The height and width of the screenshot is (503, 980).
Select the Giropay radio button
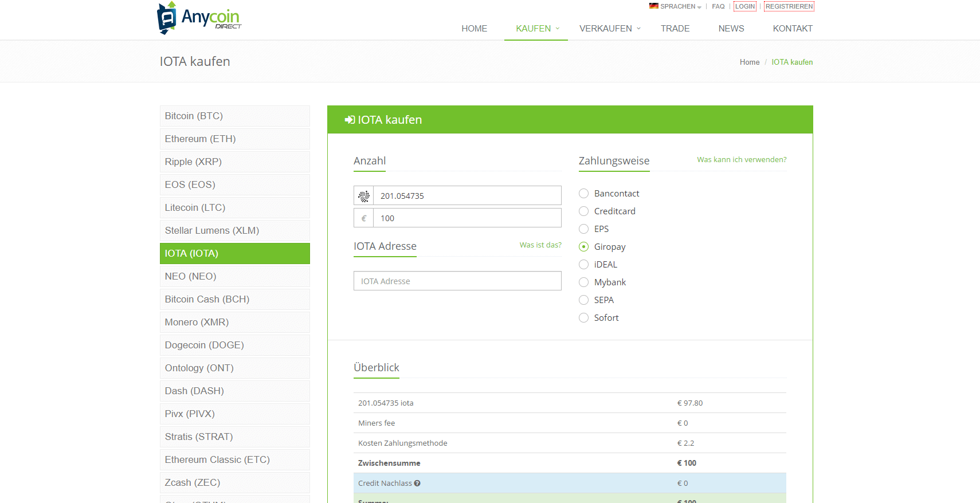583,247
